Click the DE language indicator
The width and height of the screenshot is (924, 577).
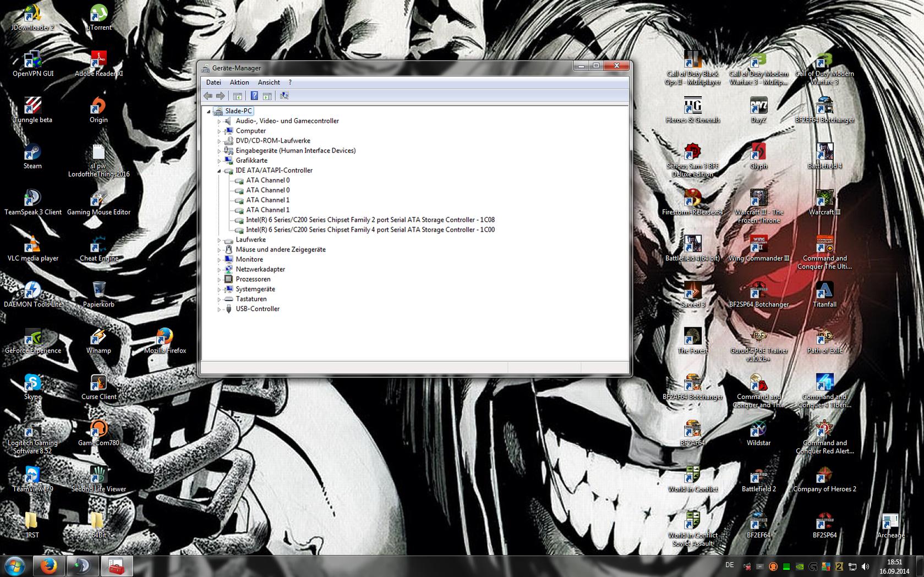(x=730, y=565)
